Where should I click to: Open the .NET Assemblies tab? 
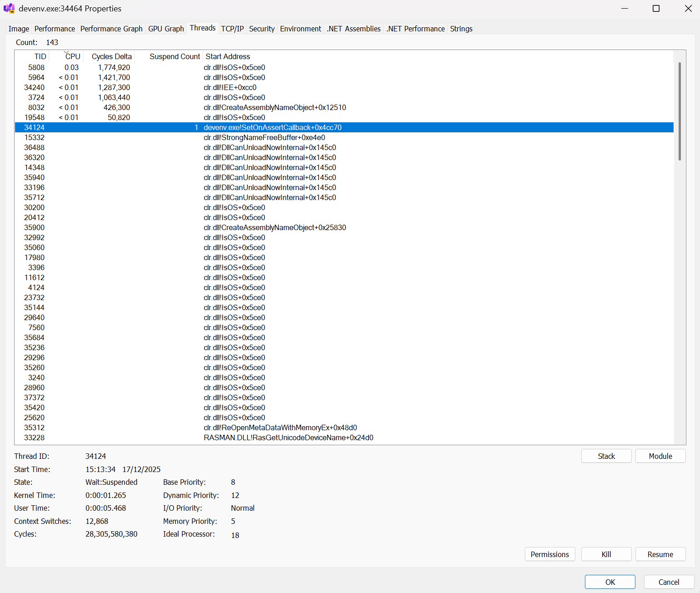click(x=353, y=29)
